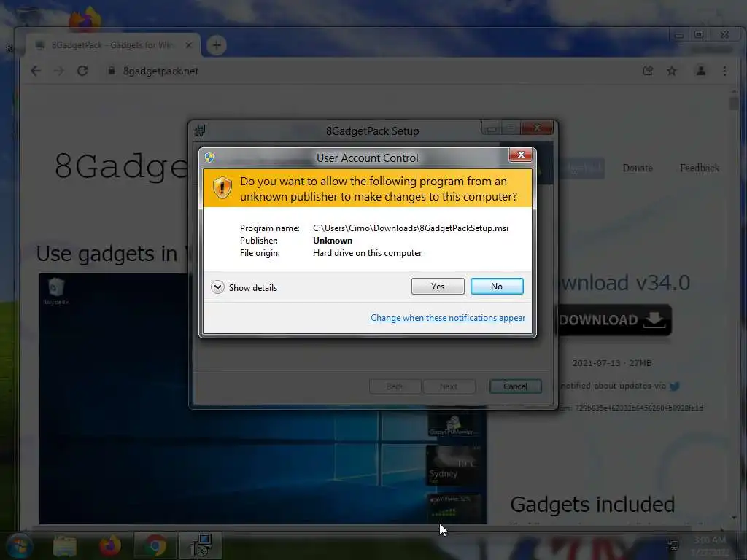Click the 'Gadgets included' heading

click(592, 505)
